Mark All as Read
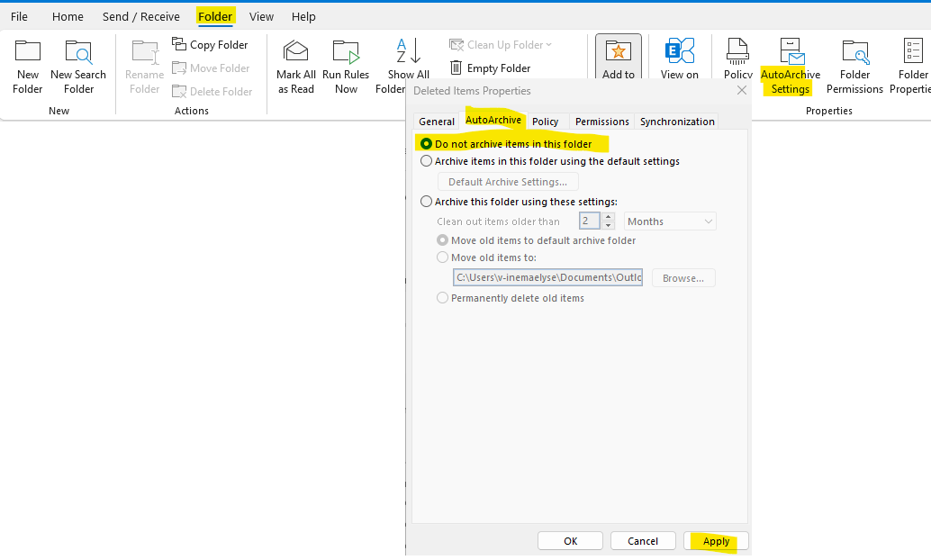Screen dimensions: 931x560 click(x=295, y=67)
